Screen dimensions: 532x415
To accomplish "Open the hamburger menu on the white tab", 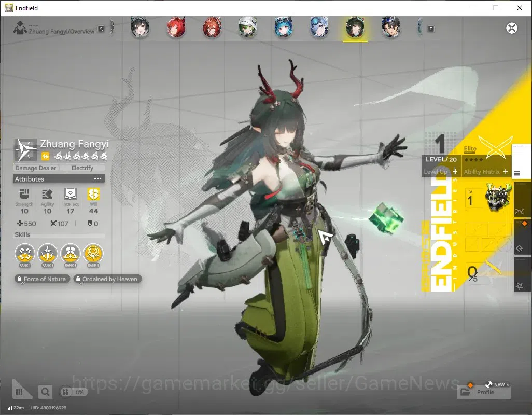I will pyautogui.click(x=517, y=173).
